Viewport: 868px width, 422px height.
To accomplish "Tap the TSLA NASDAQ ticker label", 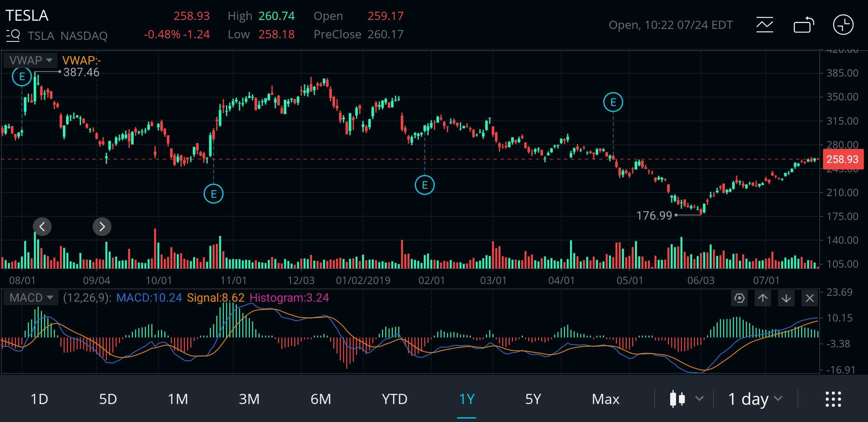I will click(68, 36).
